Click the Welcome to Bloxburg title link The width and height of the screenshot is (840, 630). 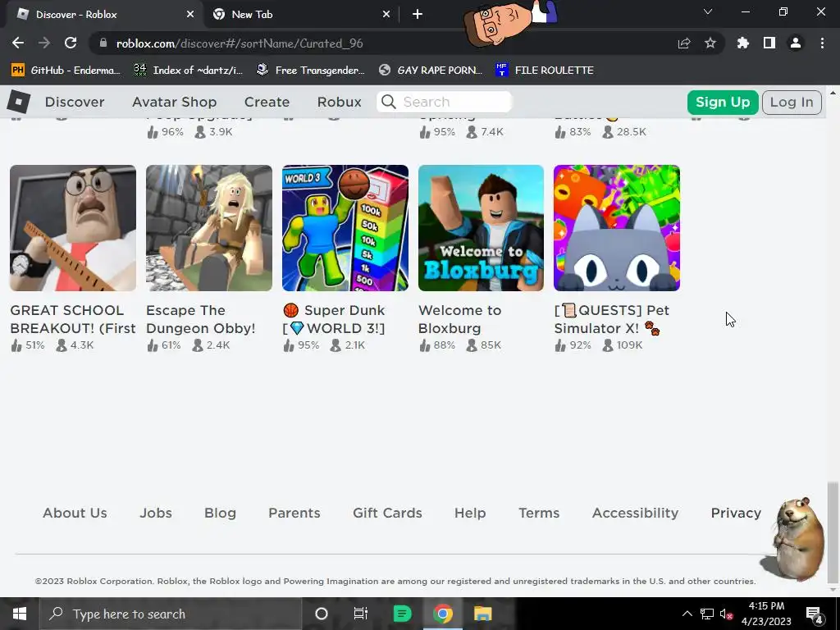pos(459,319)
